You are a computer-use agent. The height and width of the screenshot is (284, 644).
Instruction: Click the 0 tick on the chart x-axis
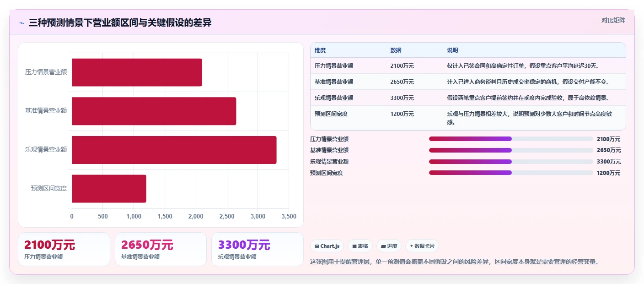72,216
